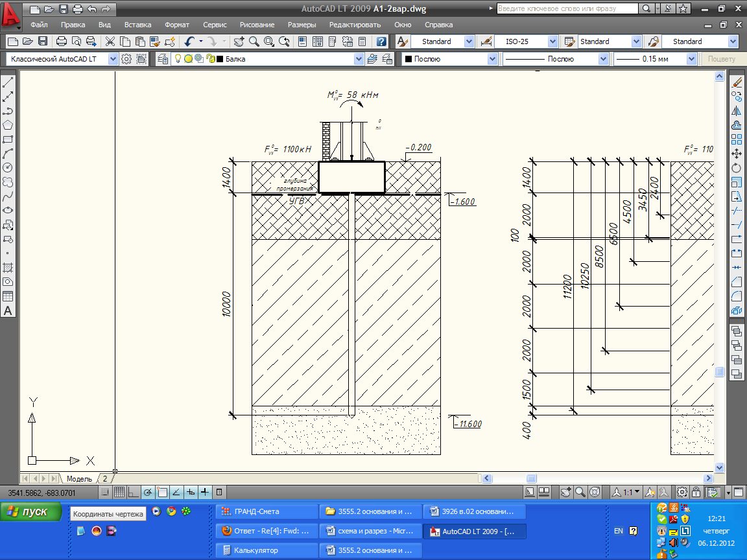Viewport: 747px width, 560px height.
Task: Toggle Балка layer on/off lightbulb
Action: 178,58
